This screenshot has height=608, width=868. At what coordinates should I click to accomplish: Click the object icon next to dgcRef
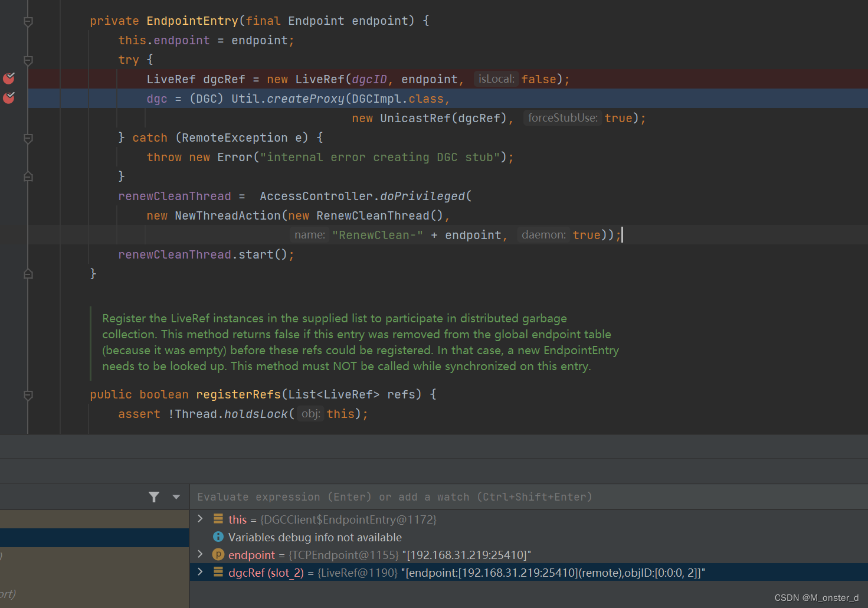coord(218,572)
